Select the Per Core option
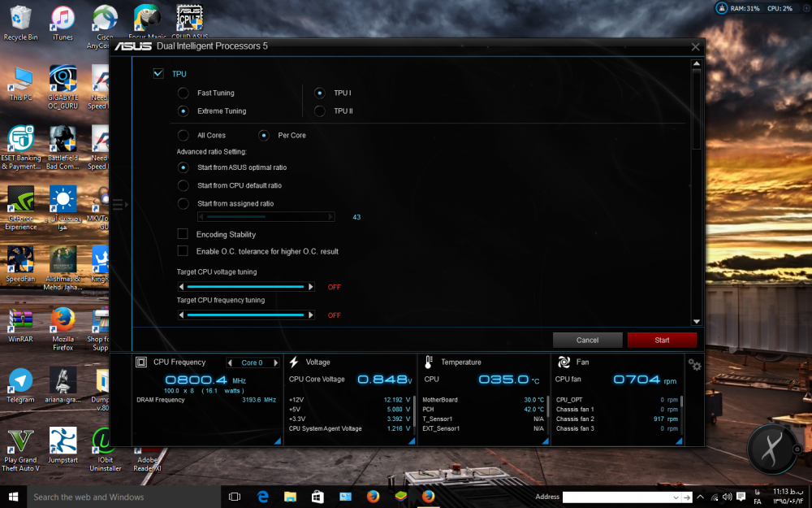This screenshot has height=508, width=812. click(x=264, y=135)
